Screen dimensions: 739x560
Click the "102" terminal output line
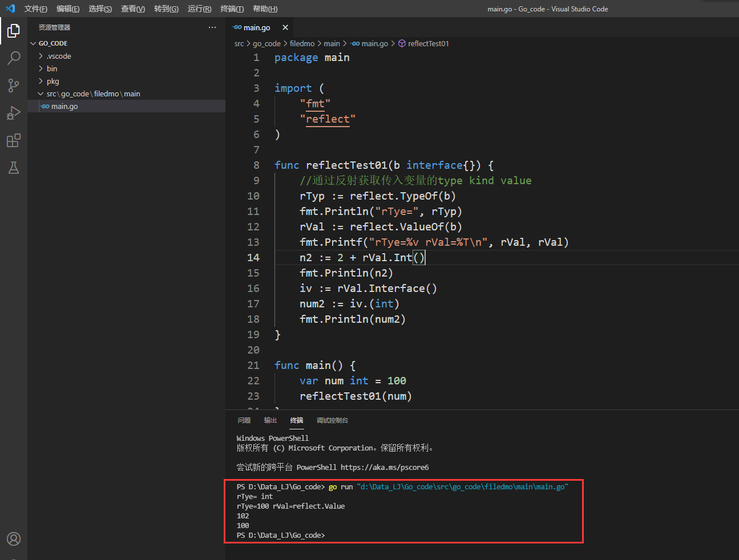[x=243, y=516]
